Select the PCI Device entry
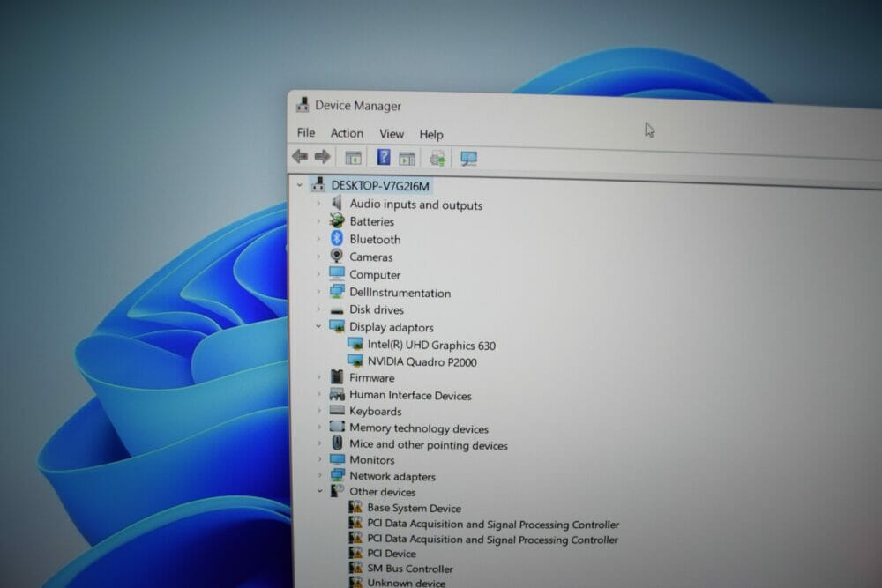Viewport: 882px width, 588px height. (x=392, y=553)
